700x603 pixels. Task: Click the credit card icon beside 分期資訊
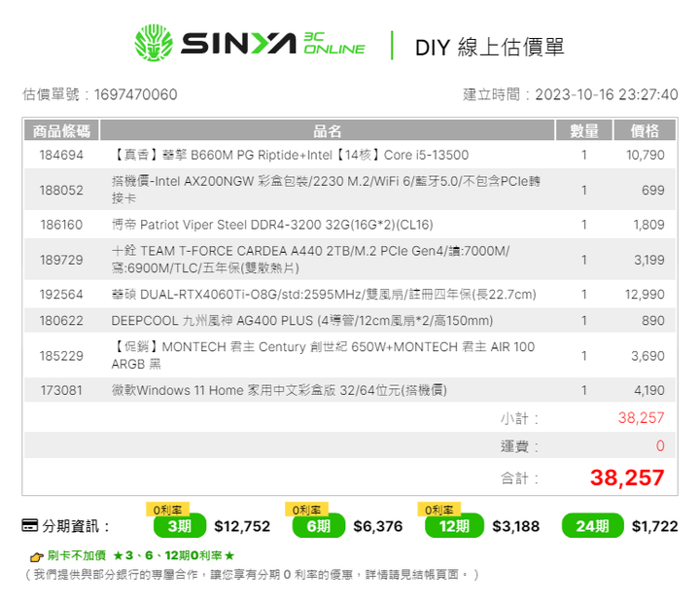point(30,525)
